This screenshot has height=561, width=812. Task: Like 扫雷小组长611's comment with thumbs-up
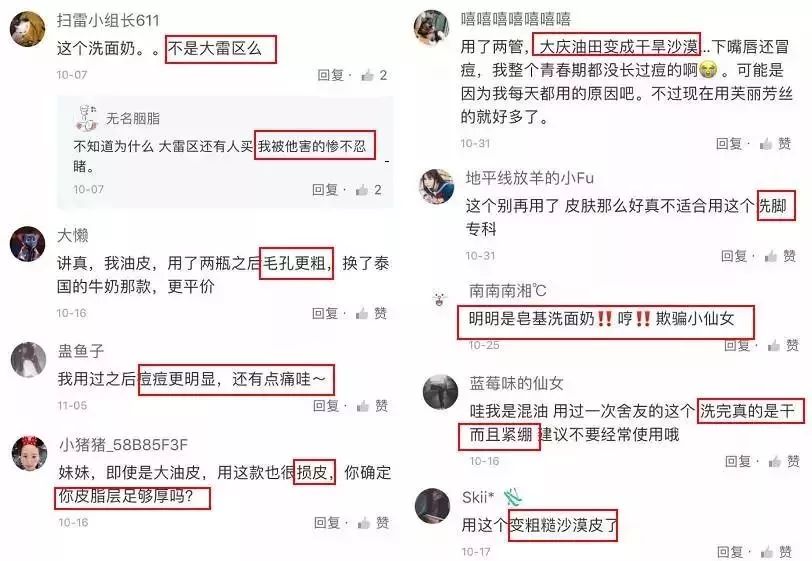coord(368,76)
